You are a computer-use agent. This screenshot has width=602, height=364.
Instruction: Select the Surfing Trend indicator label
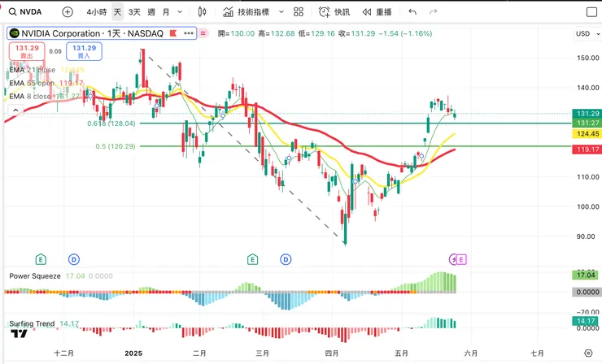tap(32, 323)
